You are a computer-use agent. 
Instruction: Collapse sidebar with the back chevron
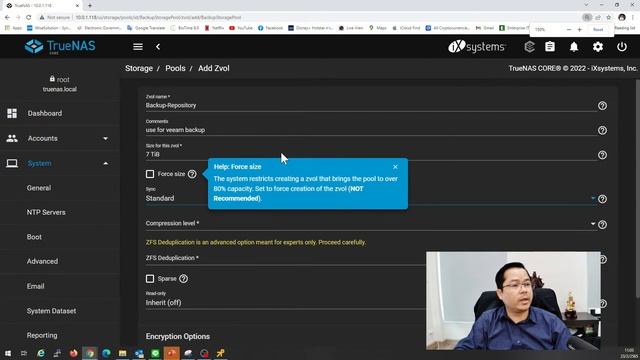coord(158,47)
